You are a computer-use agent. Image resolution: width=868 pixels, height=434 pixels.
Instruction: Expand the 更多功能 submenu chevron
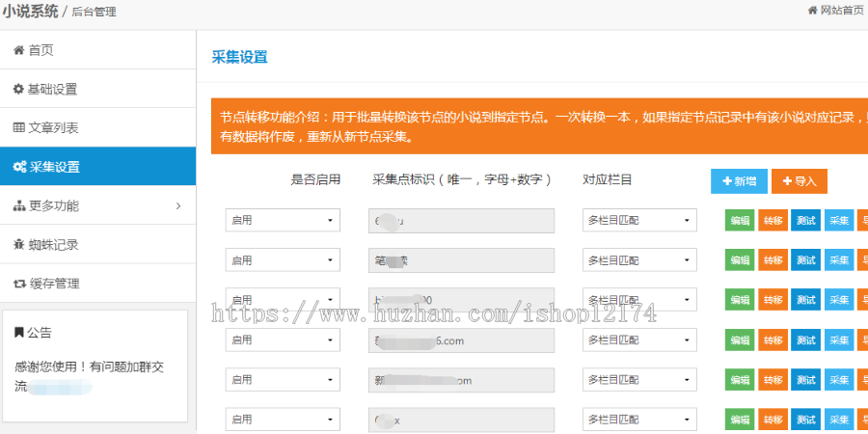178,206
